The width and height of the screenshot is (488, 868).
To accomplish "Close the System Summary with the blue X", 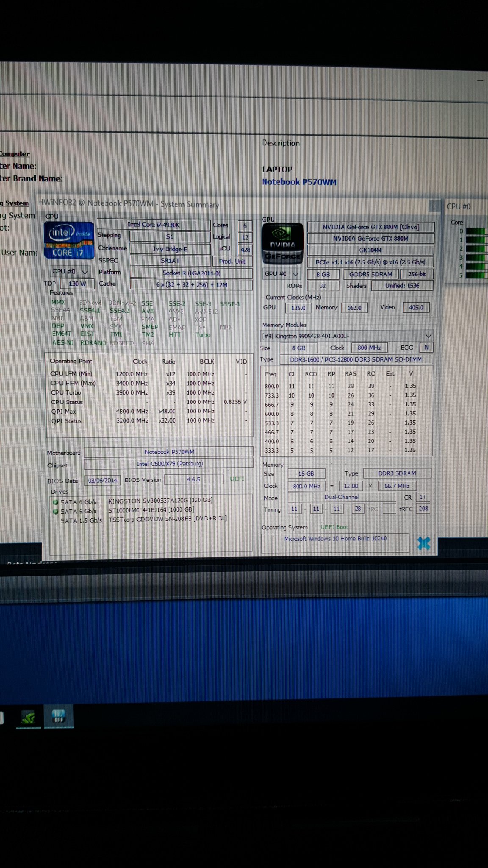I will pyautogui.click(x=424, y=543).
